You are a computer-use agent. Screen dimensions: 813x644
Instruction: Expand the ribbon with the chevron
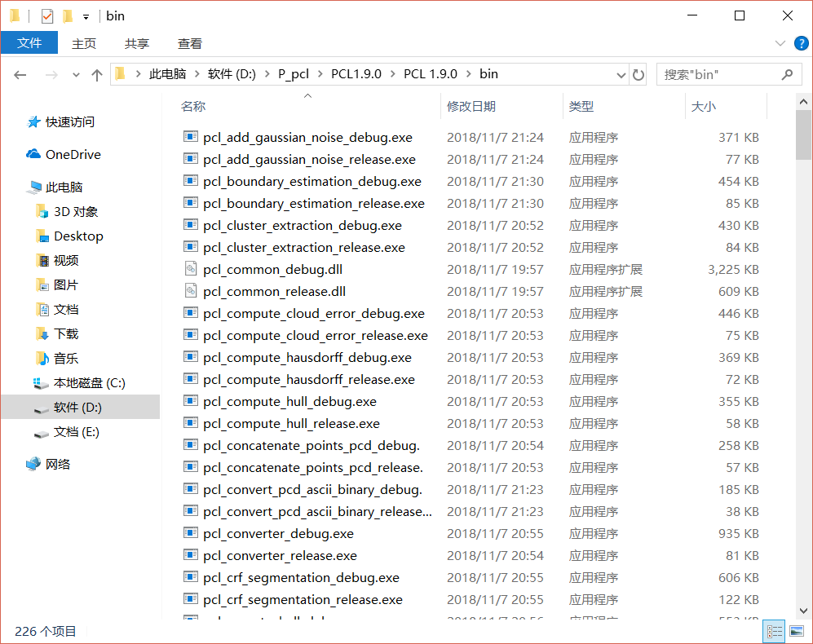(780, 43)
